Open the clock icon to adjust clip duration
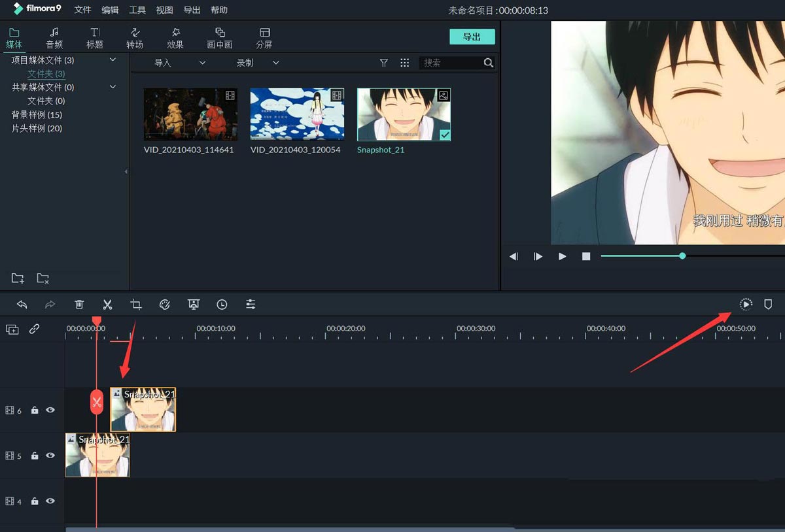The image size is (785, 532). pos(222,304)
